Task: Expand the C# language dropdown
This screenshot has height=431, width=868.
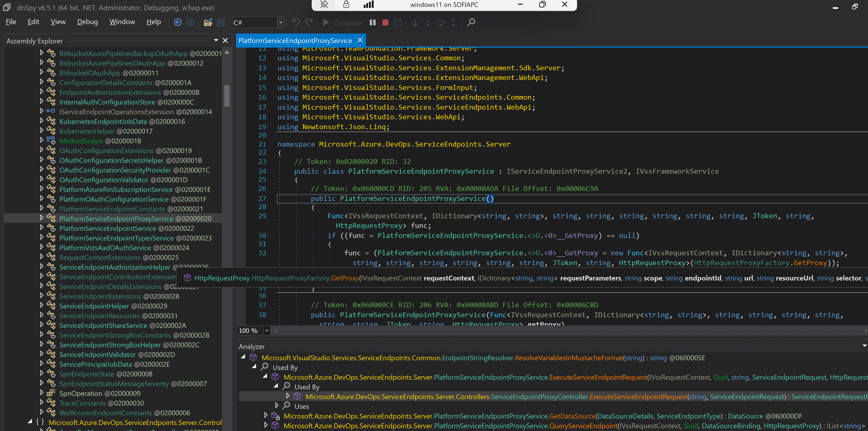Action: coord(280,22)
